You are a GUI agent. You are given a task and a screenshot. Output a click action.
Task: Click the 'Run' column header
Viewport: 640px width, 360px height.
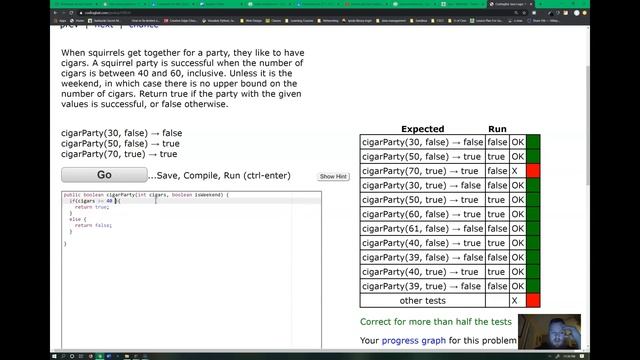point(497,129)
